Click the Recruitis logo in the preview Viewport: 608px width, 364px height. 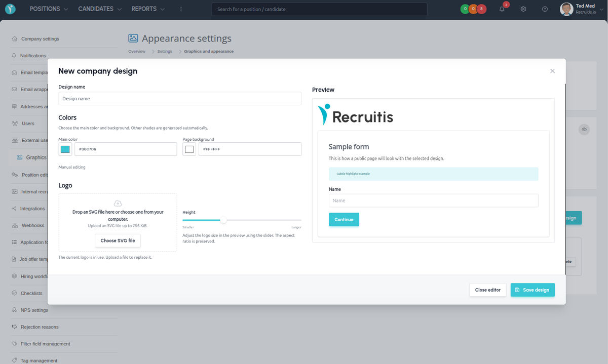click(x=356, y=114)
